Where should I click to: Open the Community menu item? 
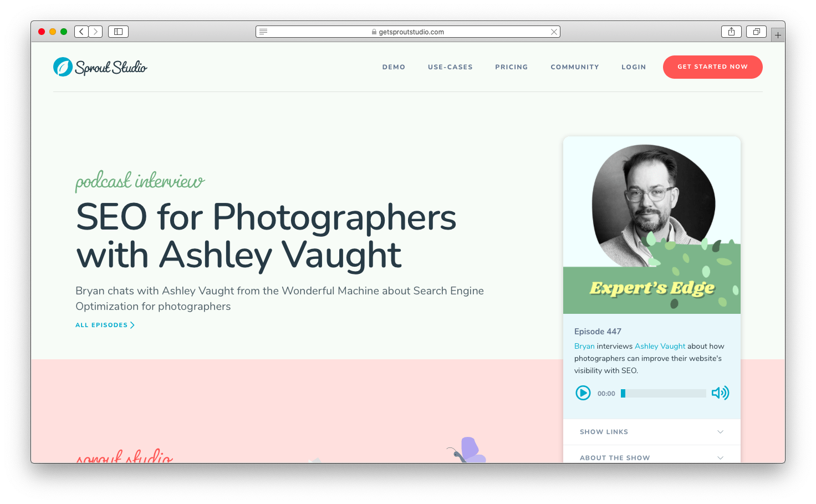(x=575, y=67)
